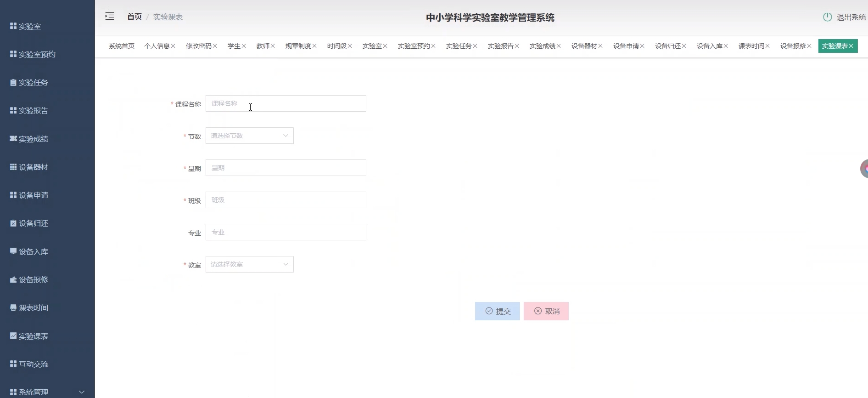
Task: Click the 取消 button
Action: click(546, 311)
